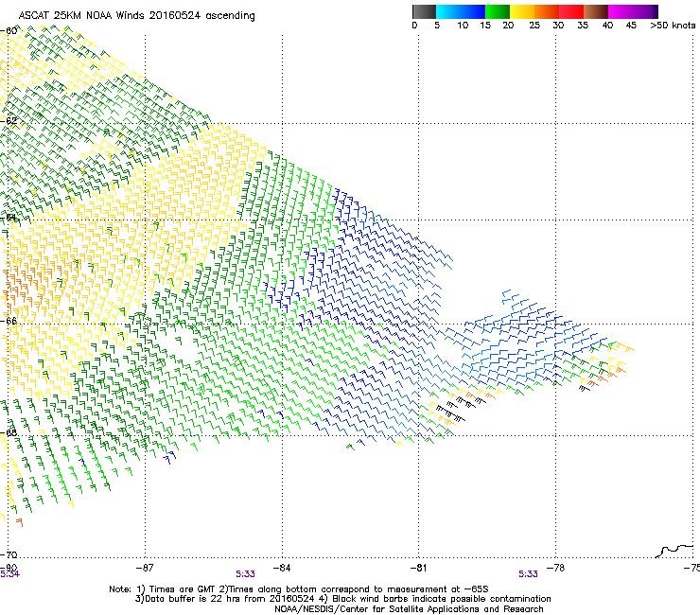
Task: Click the longitude label '-87'
Action: point(144,568)
